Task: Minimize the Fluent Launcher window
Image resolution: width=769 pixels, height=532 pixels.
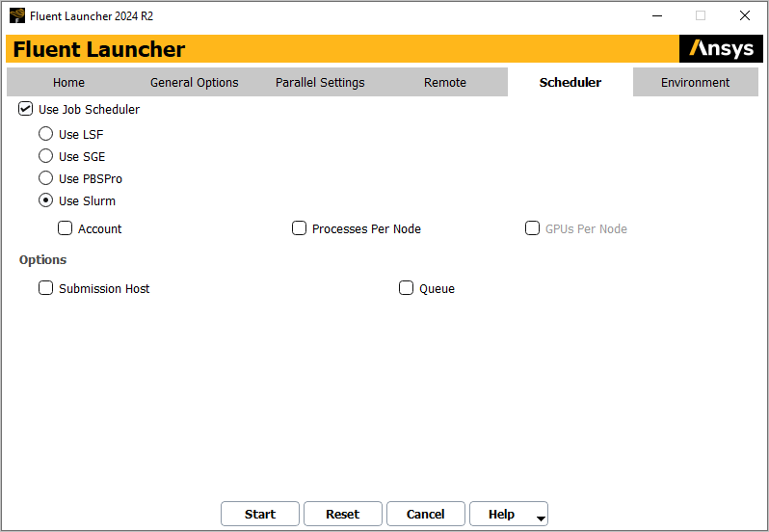Action: coord(657,15)
